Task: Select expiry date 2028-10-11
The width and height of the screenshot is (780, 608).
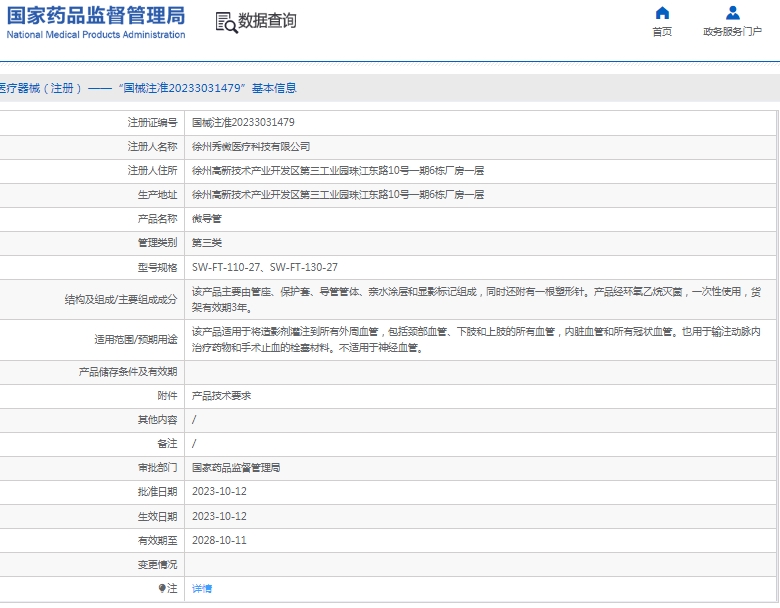Action: [x=219, y=540]
